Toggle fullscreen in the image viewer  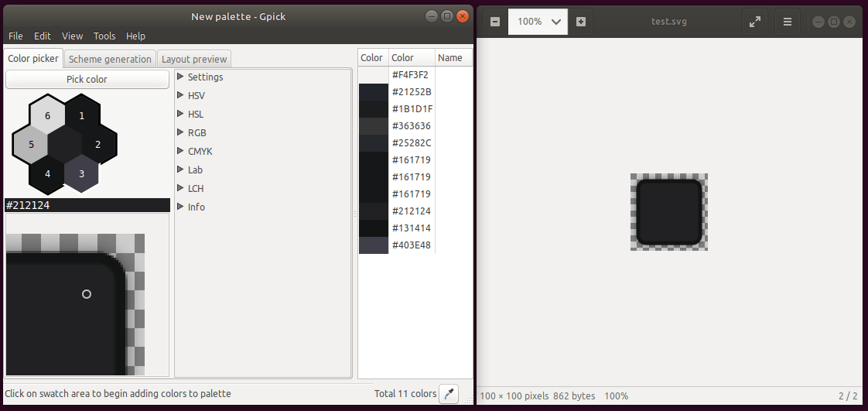pos(754,22)
